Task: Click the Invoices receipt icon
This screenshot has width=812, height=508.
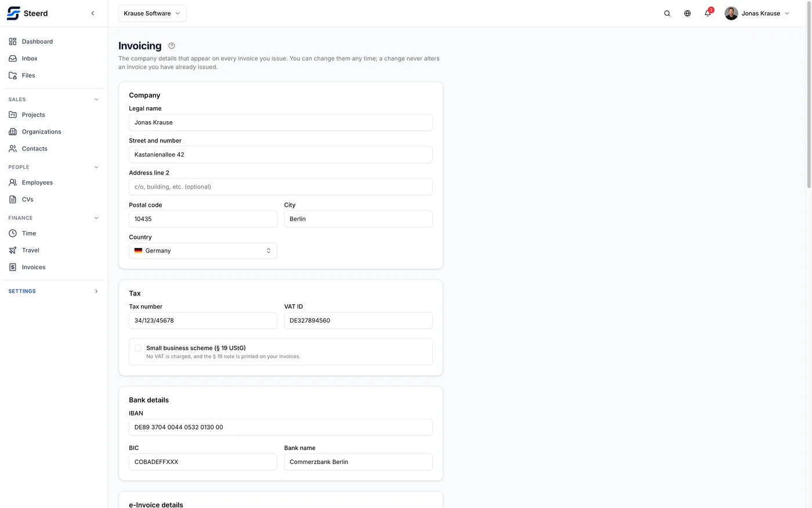Action: [13, 267]
